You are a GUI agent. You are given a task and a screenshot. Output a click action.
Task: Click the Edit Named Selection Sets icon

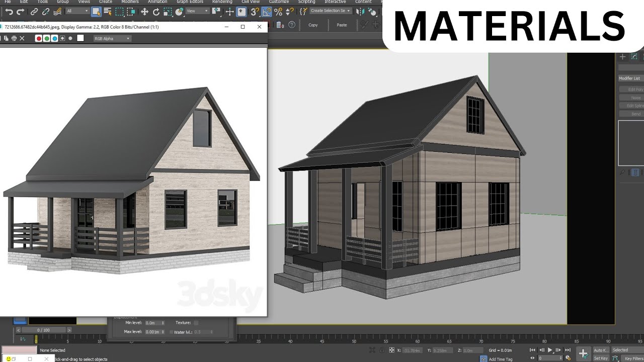pos(303,12)
